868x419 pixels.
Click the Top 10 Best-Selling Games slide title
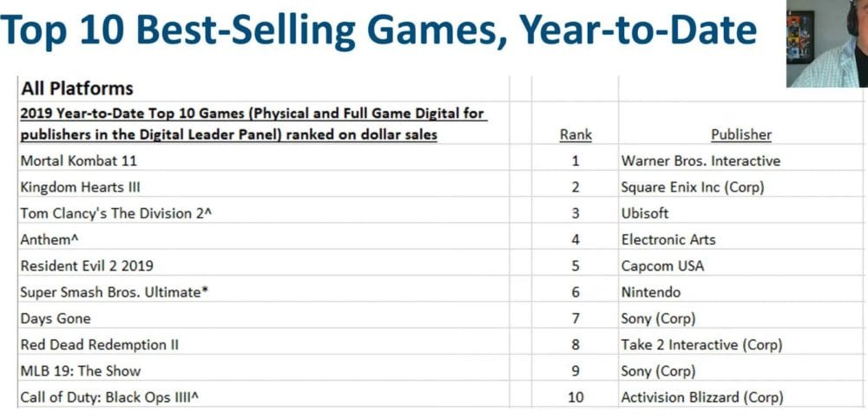(x=379, y=31)
